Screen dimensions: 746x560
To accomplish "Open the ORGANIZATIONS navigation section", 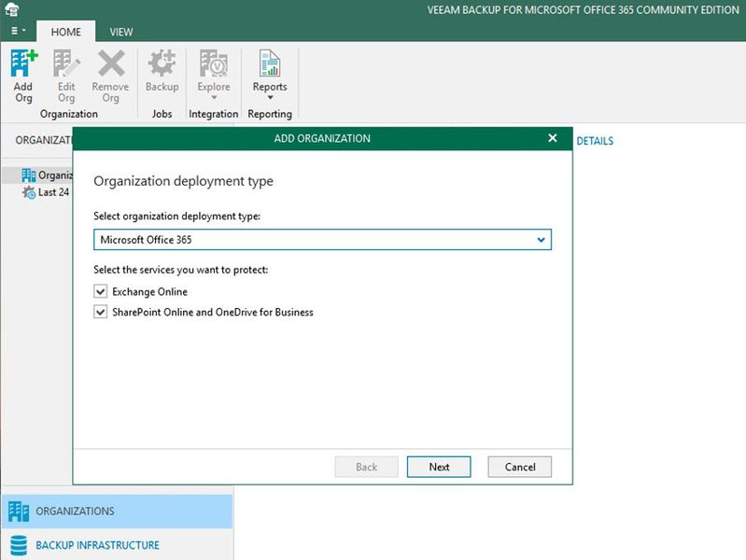I will click(117, 511).
